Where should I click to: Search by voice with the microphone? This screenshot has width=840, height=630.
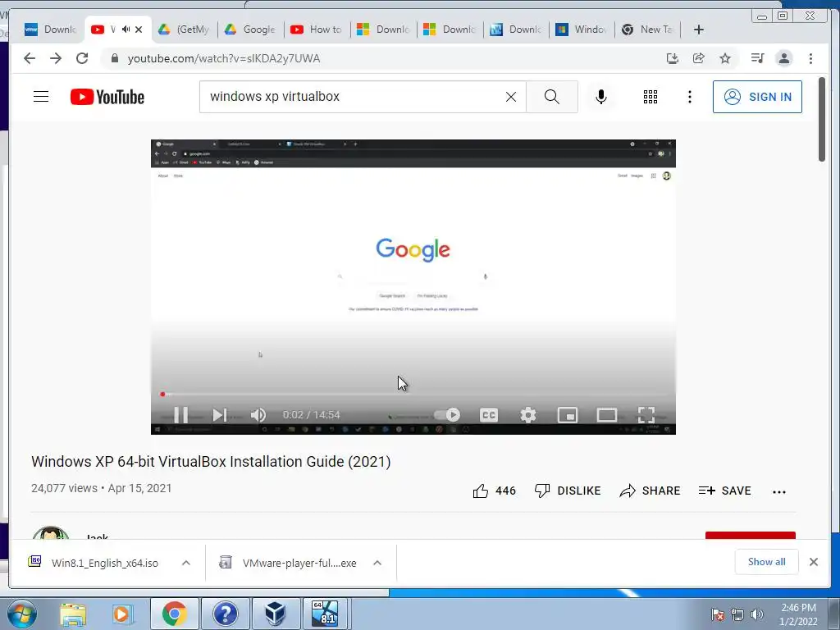pyautogui.click(x=601, y=97)
